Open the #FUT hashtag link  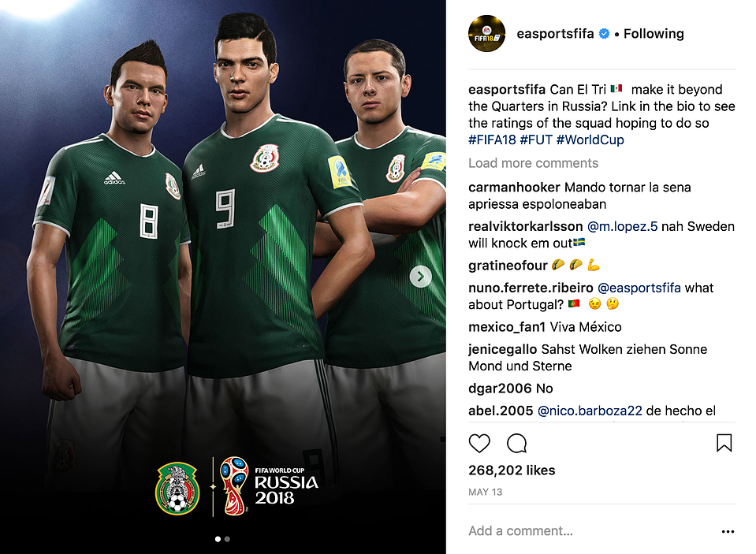(x=536, y=139)
